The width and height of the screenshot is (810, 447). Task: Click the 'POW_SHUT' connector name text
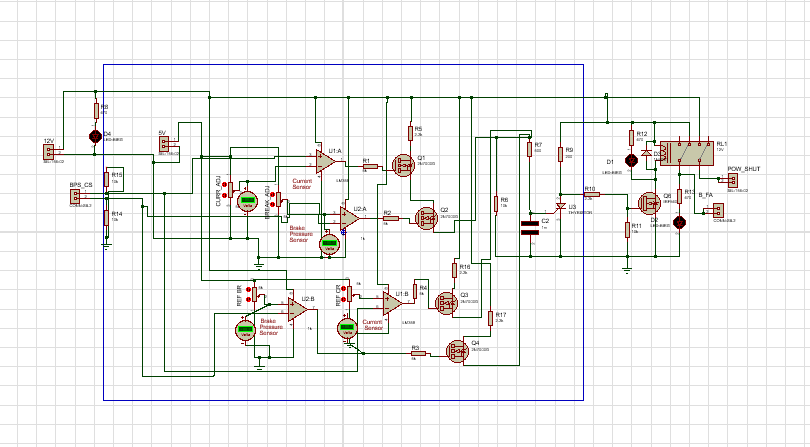click(743, 169)
